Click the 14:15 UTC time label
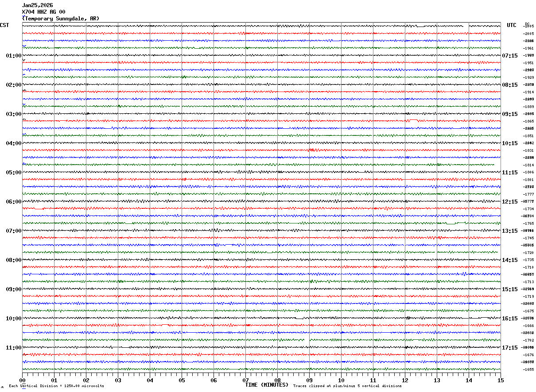This screenshot has height=392, width=536. click(509, 260)
